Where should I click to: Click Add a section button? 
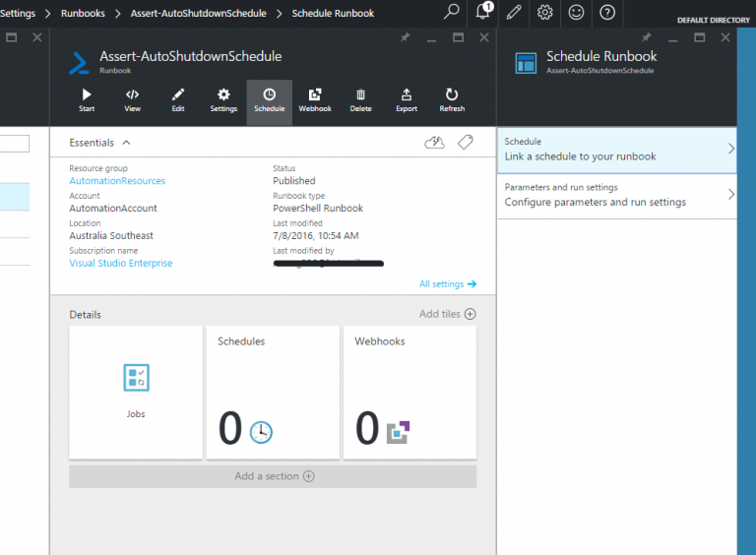coord(273,476)
